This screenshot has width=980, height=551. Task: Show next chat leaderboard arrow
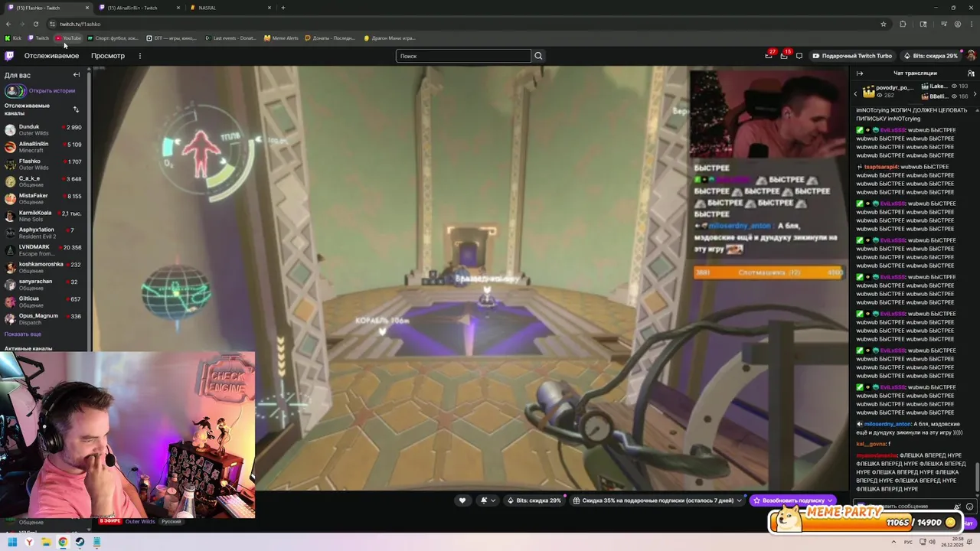click(x=975, y=93)
